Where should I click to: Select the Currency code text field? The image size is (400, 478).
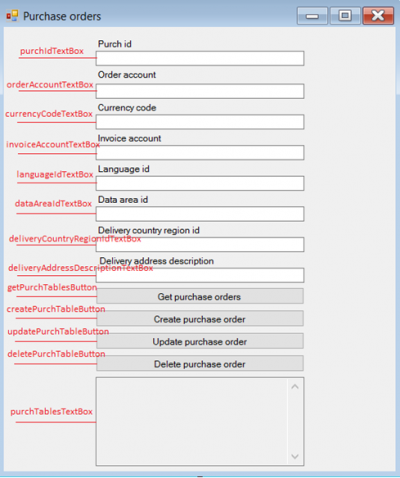200,122
